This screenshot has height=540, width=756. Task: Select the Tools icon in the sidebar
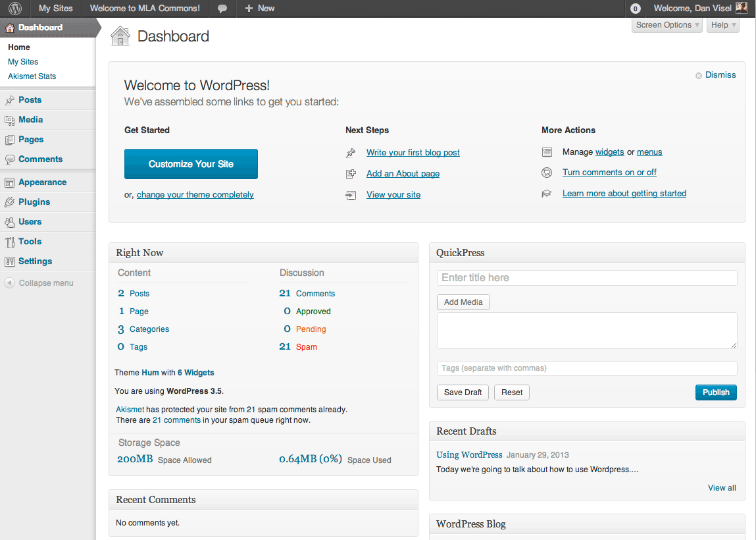[x=11, y=241]
